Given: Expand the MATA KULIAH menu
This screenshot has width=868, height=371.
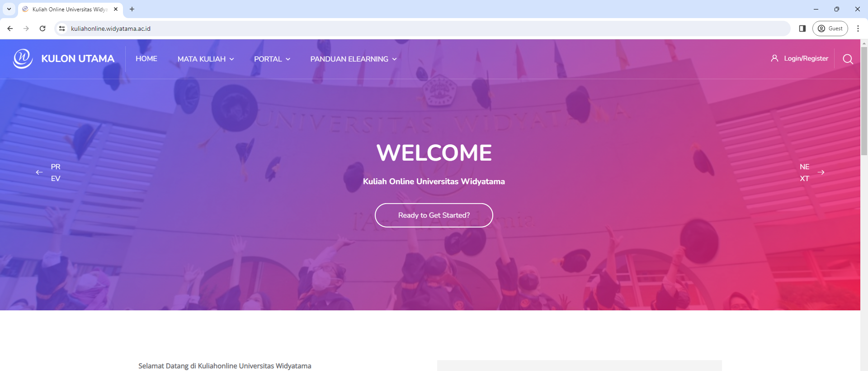Looking at the screenshot, I should (206, 59).
